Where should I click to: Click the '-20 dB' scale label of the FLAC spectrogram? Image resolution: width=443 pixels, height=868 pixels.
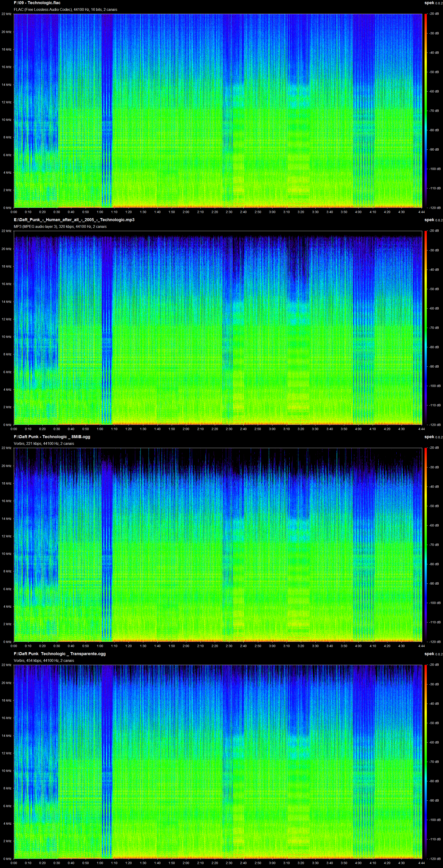pyautogui.click(x=434, y=14)
